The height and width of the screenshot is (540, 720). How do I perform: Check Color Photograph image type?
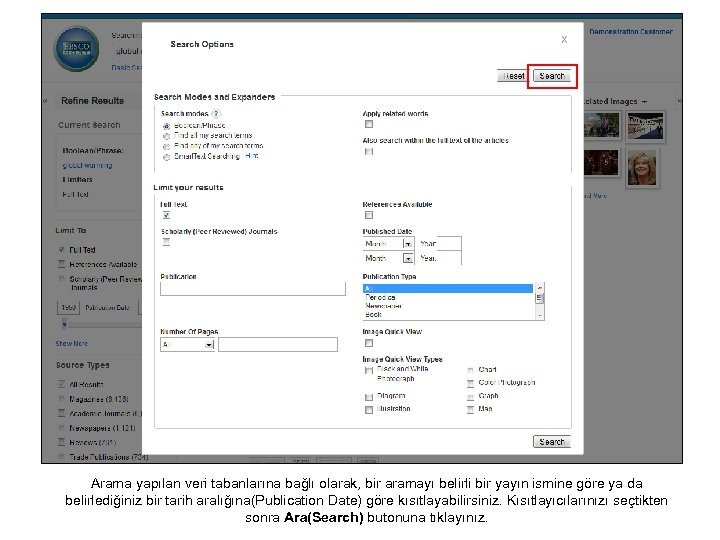[x=470, y=383]
